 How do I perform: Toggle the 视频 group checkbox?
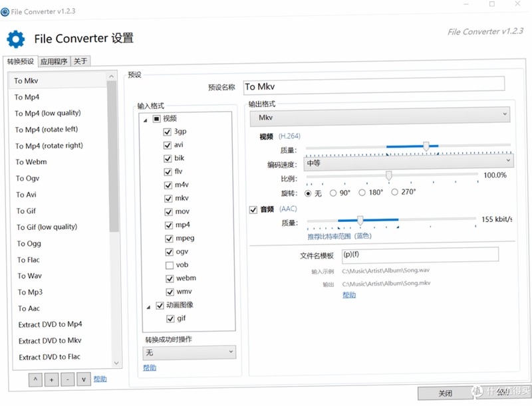click(x=156, y=119)
